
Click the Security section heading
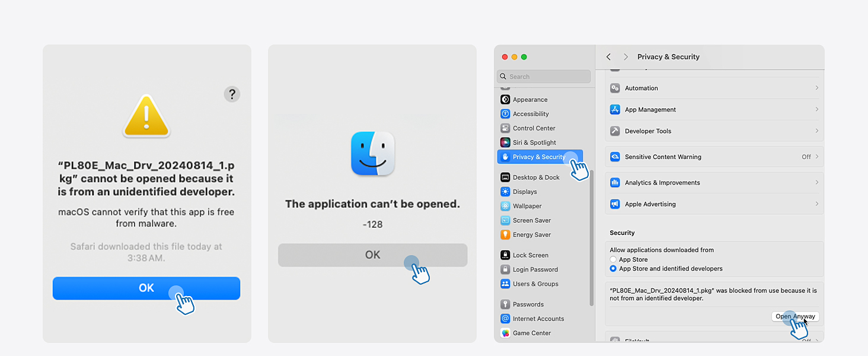(x=622, y=233)
